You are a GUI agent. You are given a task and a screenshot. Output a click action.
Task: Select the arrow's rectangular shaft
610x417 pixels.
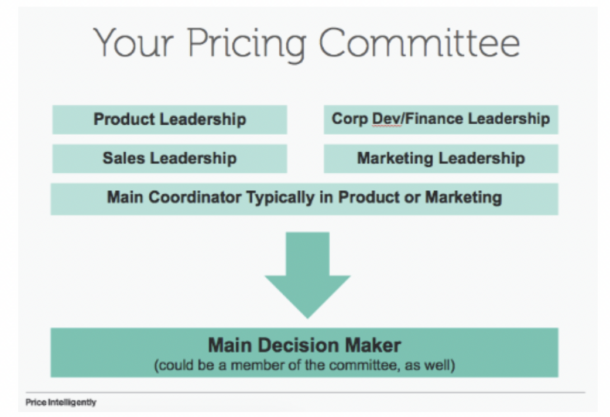[x=307, y=254]
